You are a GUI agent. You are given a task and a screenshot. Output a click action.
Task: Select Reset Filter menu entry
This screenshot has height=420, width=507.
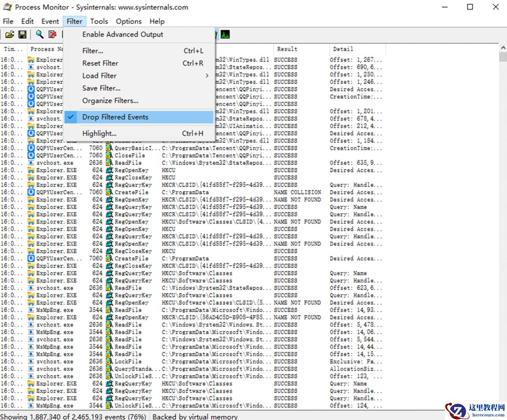tap(100, 63)
